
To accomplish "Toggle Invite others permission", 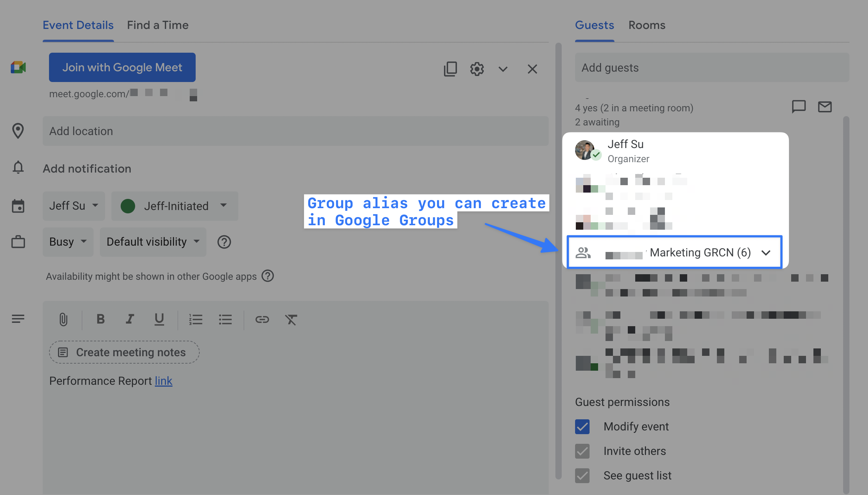I will coord(582,451).
